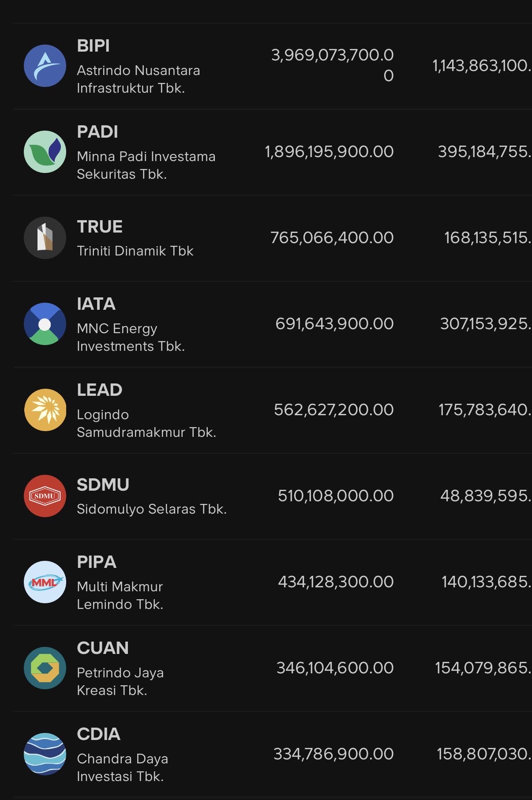The height and width of the screenshot is (800, 532).
Task: Open Logindo Samudramakmur Tbk. company name
Action: [146, 423]
